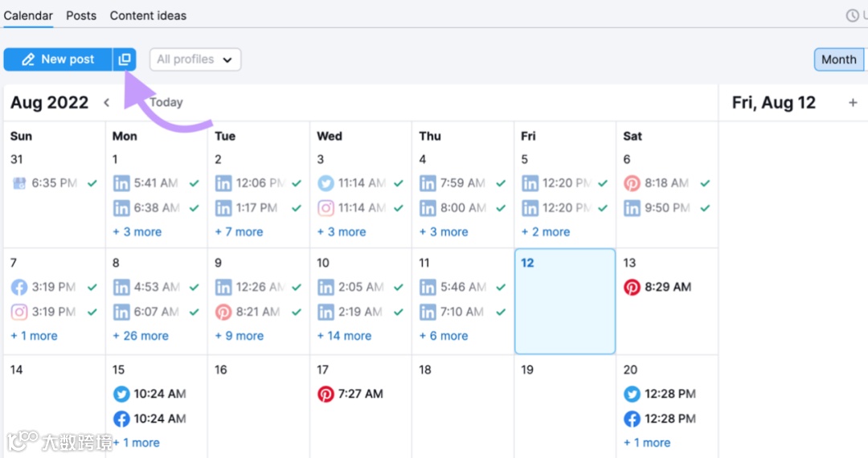Expand + 26 more posts on Aug 8

pos(141,336)
